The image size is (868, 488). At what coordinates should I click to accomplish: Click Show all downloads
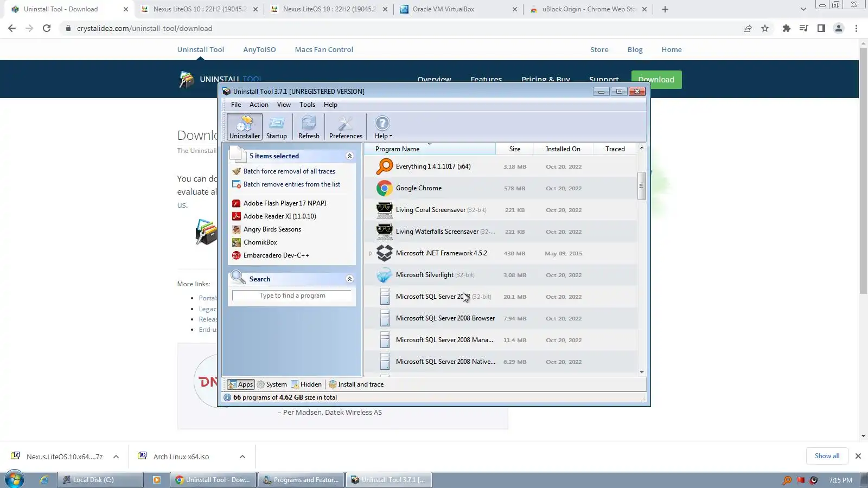click(x=827, y=456)
